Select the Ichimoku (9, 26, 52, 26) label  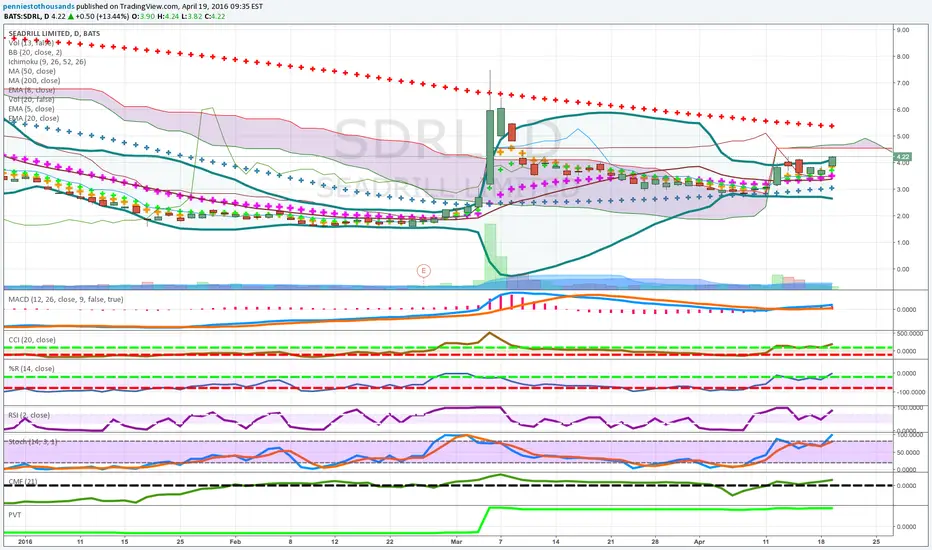pos(47,62)
